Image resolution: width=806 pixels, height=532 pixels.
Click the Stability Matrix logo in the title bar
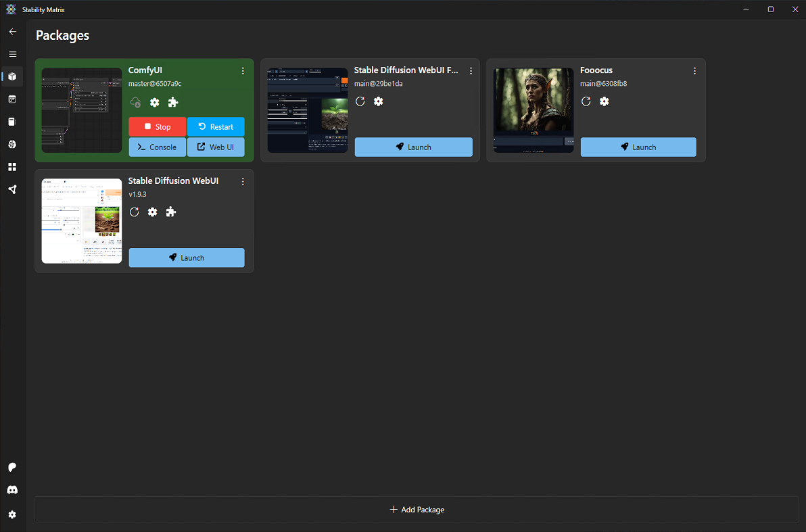tap(11, 9)
